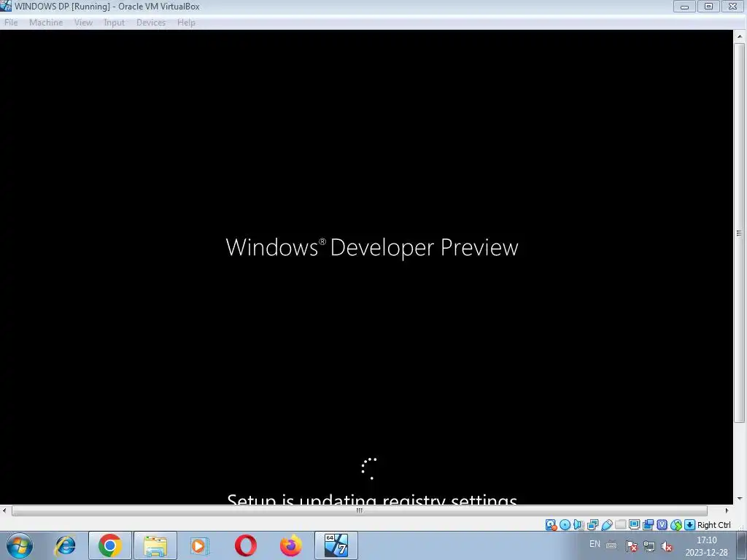Click the Show desktop button

[742, 545]
